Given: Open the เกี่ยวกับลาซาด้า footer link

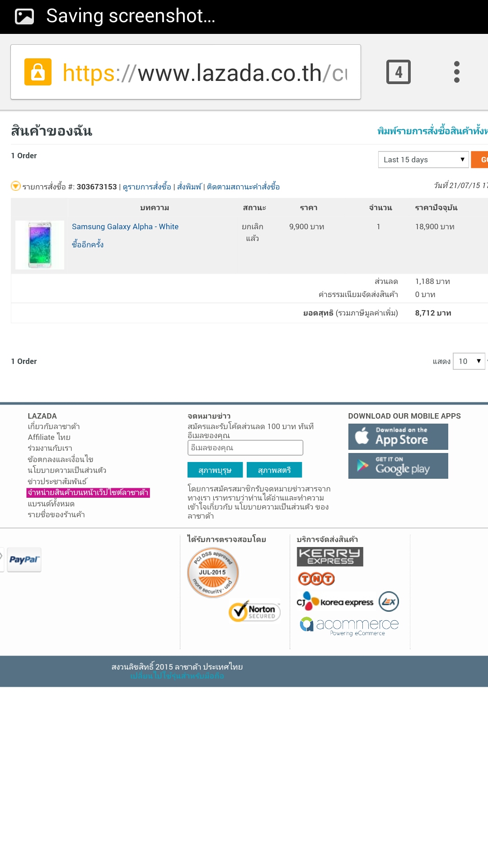Looking at the screenshot, I should [54, 426].
